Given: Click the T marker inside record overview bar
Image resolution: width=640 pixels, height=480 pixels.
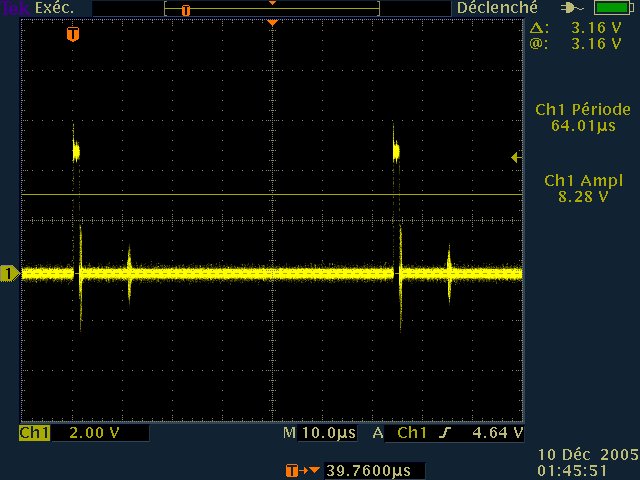Looking at the screenshot, I should (185, 9).
